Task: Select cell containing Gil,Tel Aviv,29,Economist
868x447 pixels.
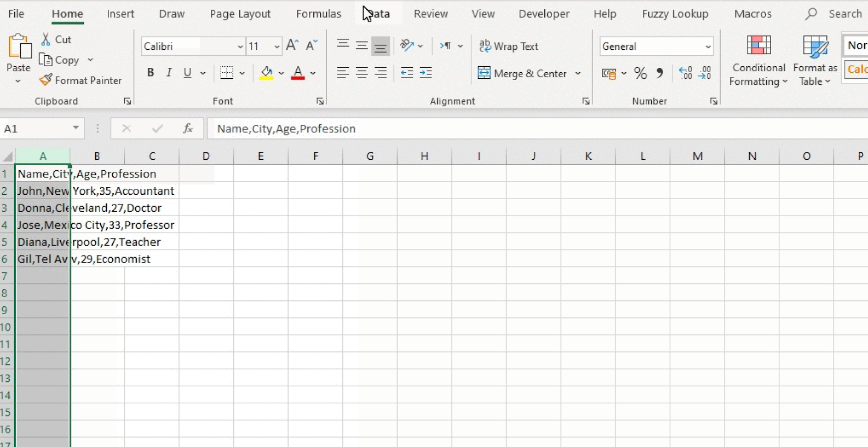Action: coord(43,259)
